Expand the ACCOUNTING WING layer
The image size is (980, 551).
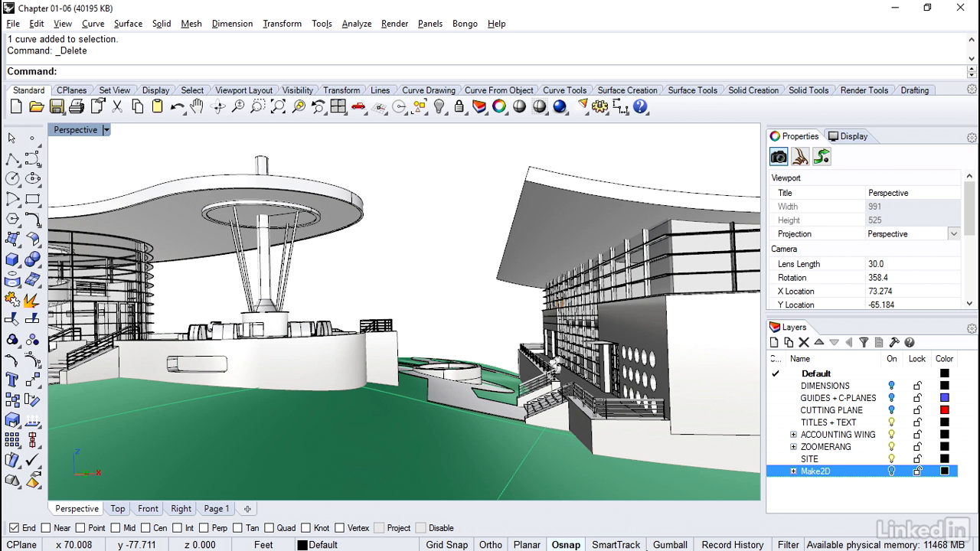(x=793, y=435)
